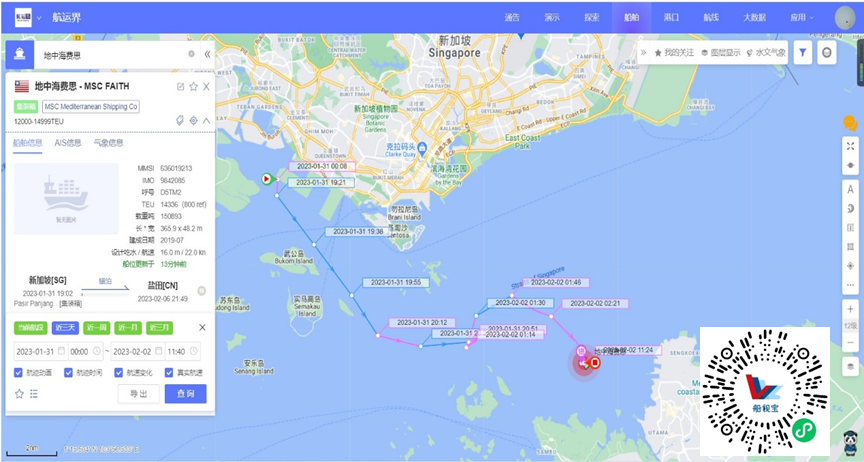Switch to the 气象信息 tab
864x462 pixels.
pos(109,143)
